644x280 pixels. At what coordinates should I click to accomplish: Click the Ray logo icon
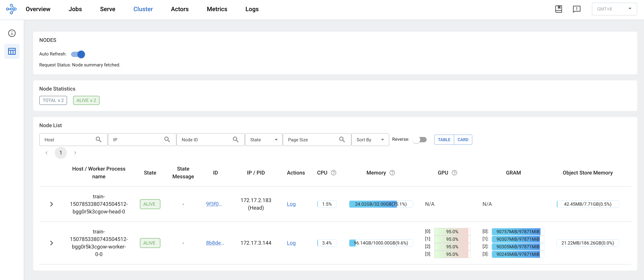[11, 9]
